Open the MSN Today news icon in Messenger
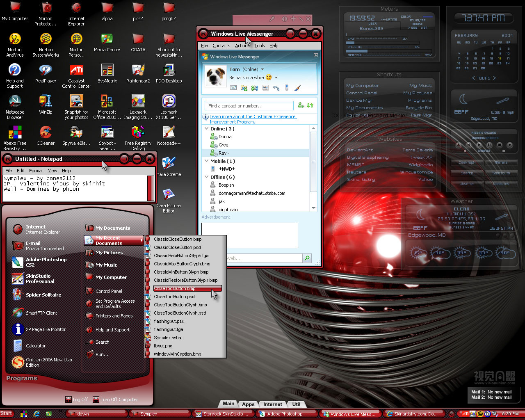This screenshot has width=525, height=420. tap(265, 88)
